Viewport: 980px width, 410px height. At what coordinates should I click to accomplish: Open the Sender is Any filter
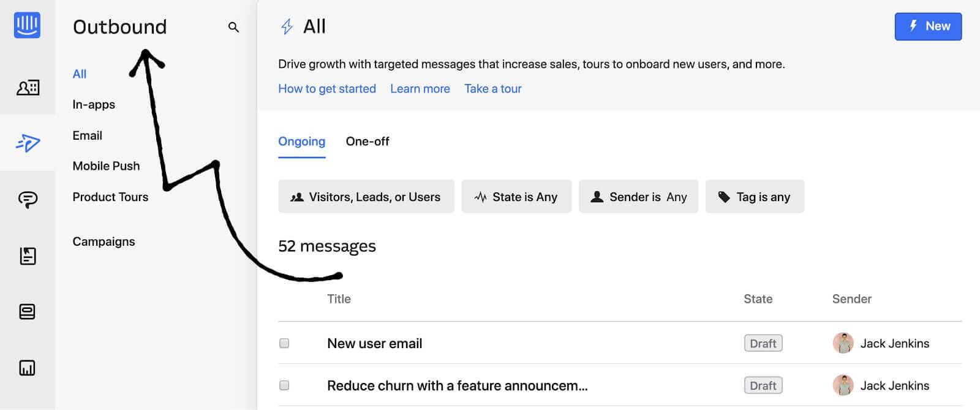click(x=638, y=197)
